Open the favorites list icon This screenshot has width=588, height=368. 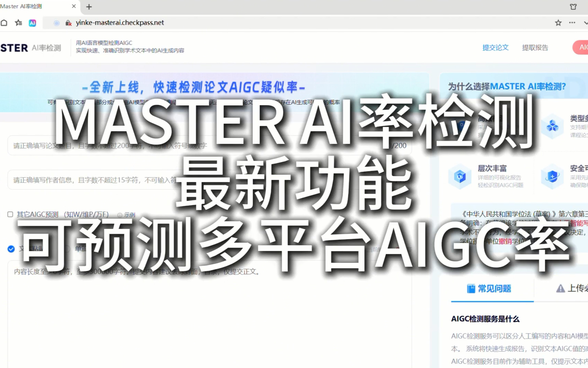[x=18, y=23]
